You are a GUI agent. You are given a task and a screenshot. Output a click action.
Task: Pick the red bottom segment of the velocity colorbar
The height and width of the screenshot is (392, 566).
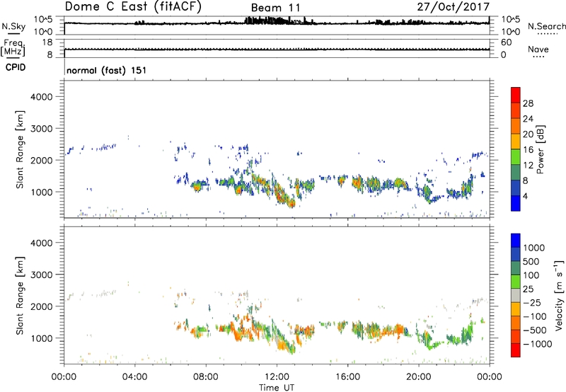click(516, 350)
